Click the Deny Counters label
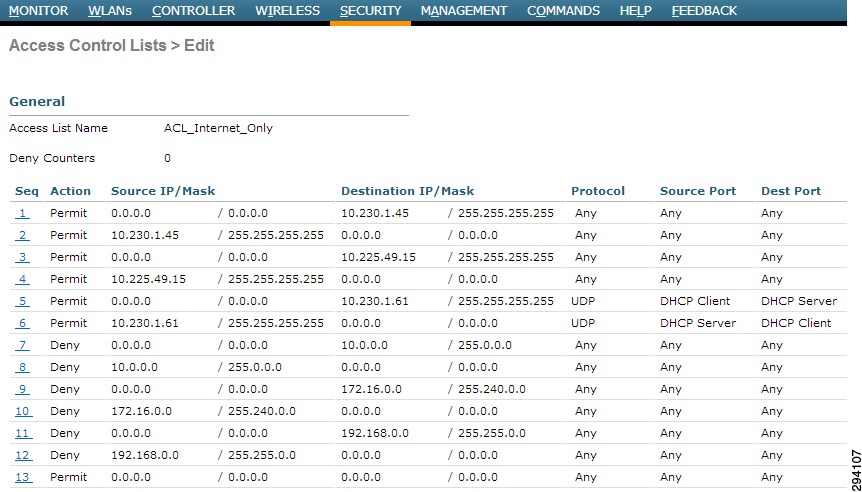862x492 pixels. (x=52, y=158)
